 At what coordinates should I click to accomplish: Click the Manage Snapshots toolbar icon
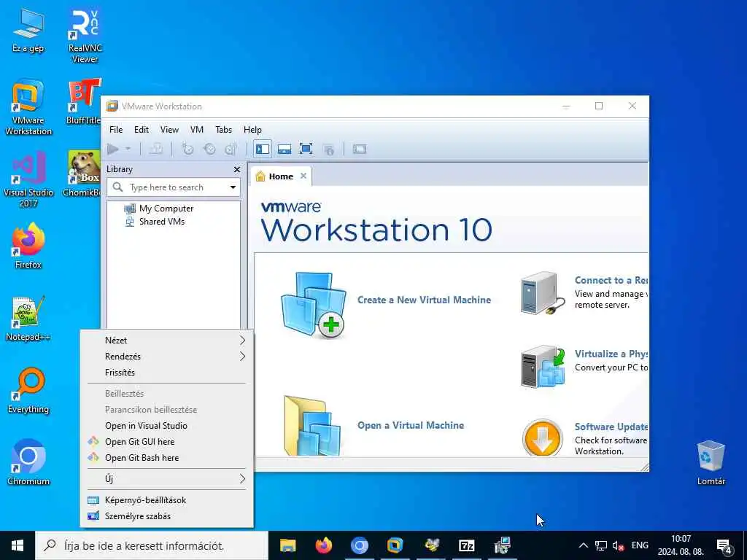point(231,149)
